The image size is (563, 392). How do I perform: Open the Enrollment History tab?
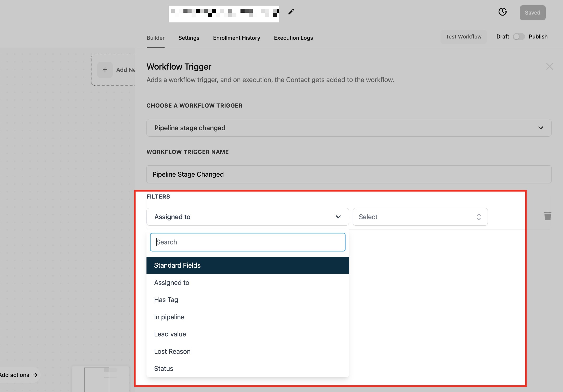click(x=236, y=38)
